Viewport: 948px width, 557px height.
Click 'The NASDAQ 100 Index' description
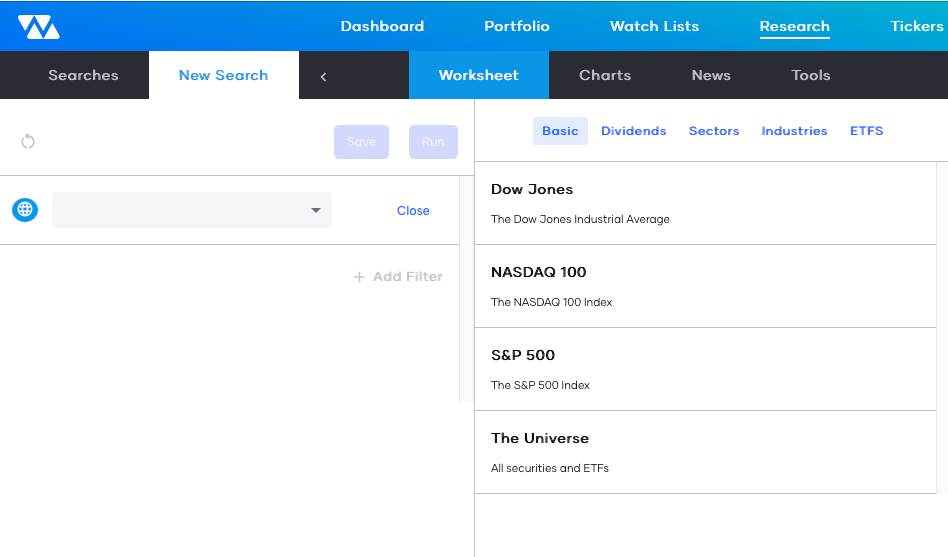551,302
